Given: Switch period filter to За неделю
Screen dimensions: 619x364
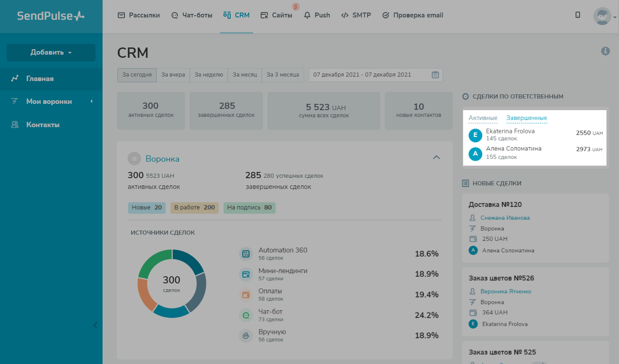Looking at the screenshot, I should (x=209, y=75).
